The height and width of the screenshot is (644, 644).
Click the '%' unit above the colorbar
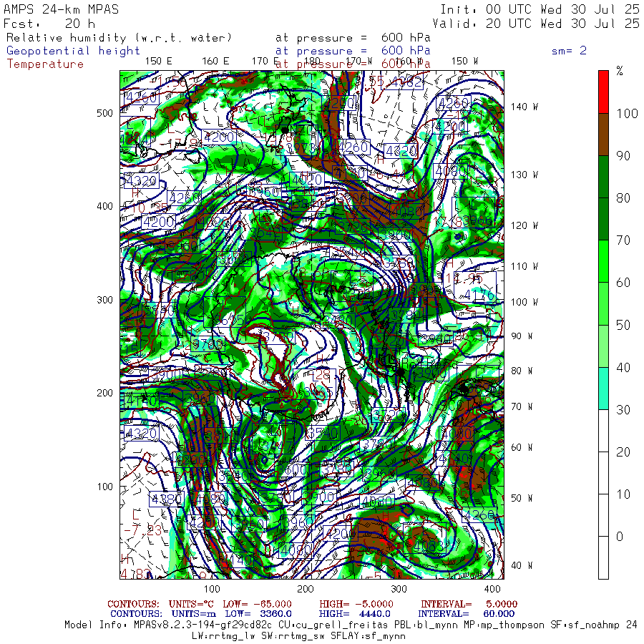click(620, 71)
